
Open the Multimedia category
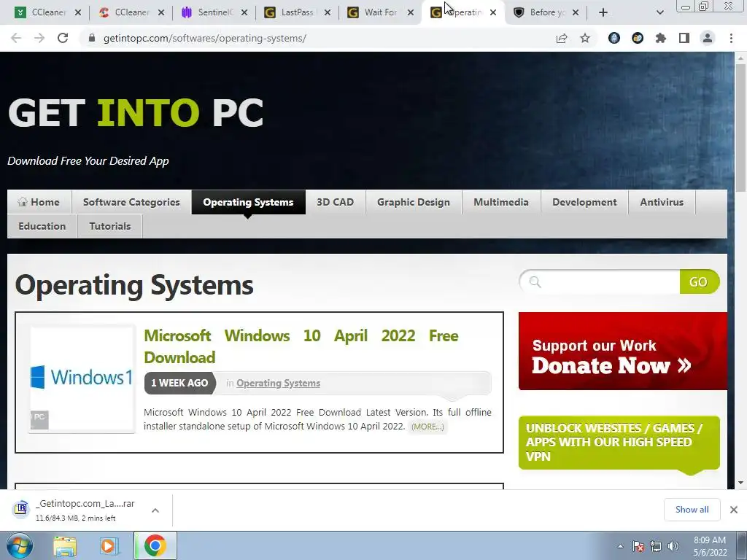[501, 202]
